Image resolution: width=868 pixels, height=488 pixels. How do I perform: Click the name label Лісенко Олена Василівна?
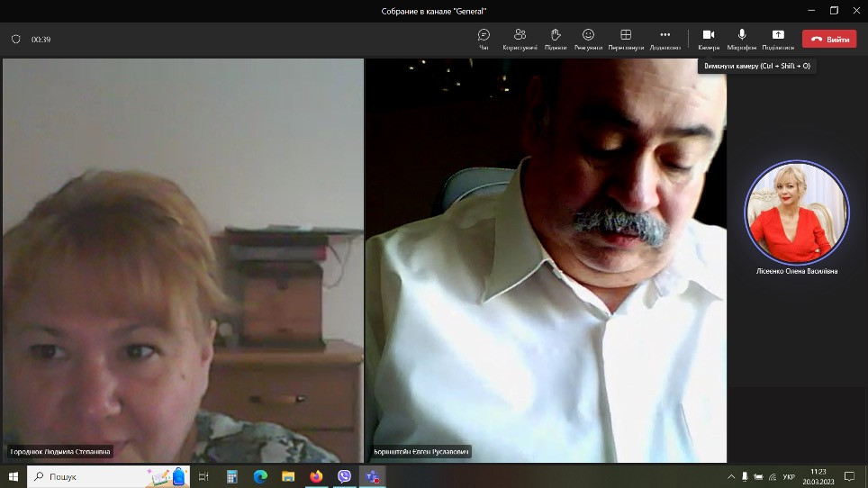pyautogui.click(x=797, y=271)
